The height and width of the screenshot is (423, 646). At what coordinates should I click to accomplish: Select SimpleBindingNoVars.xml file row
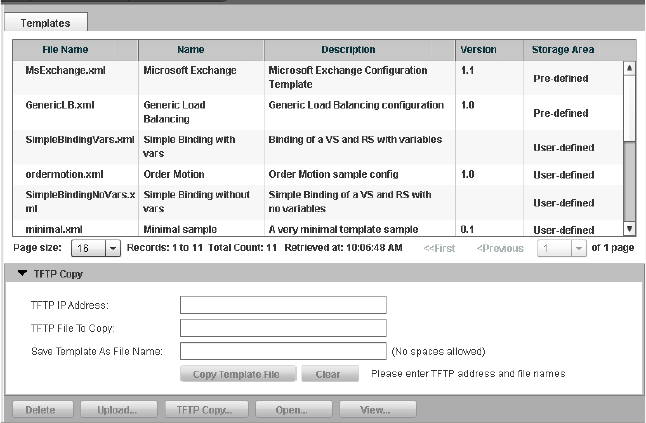pos(317,202)
